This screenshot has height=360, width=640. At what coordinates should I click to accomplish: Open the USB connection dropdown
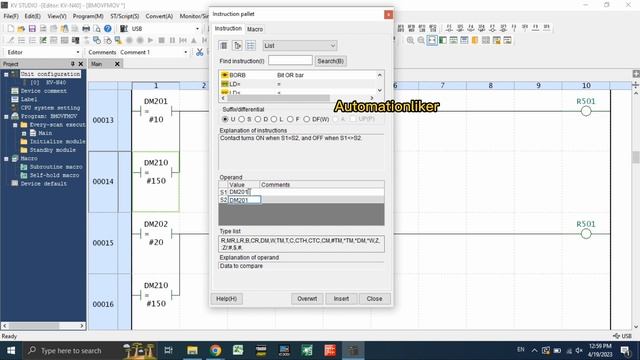pos(198,29)
